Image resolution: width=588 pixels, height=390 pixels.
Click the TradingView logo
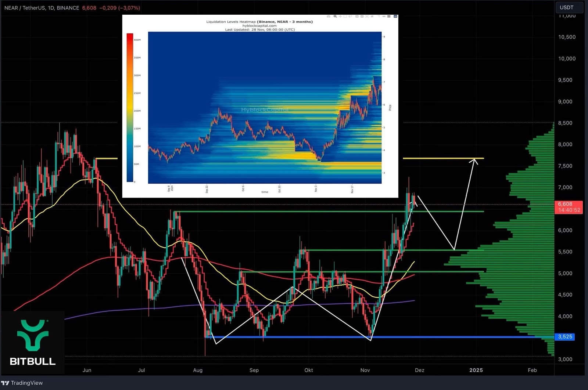[x=22, y=383]
